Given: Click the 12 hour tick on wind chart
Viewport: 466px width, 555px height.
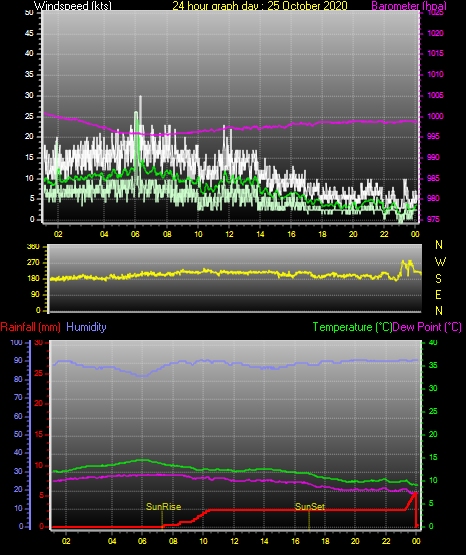Looking at the screenshot, I should click(x=229, y=234).
